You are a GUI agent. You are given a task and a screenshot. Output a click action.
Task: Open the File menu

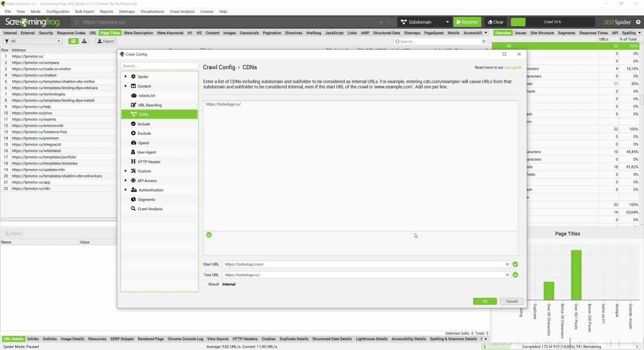[x=8, y=11]
